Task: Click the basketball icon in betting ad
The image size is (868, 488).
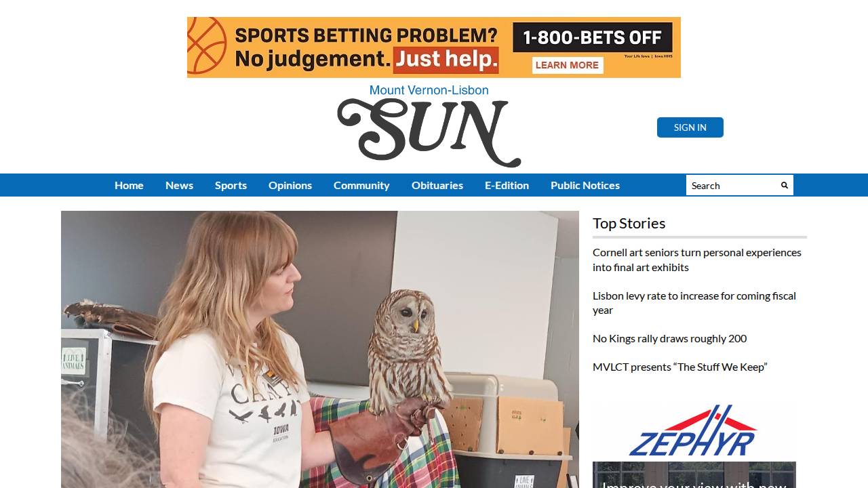Action: click(206, 46)
